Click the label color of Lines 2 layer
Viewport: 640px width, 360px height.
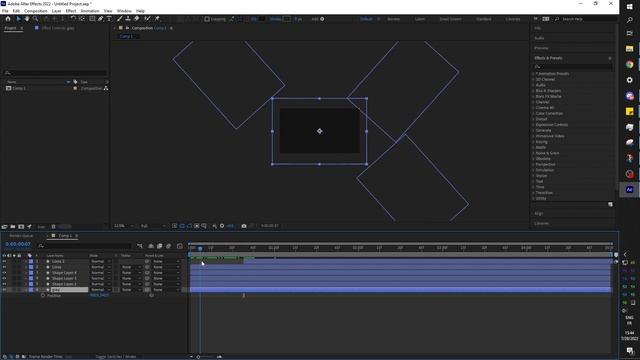(31, 261)
